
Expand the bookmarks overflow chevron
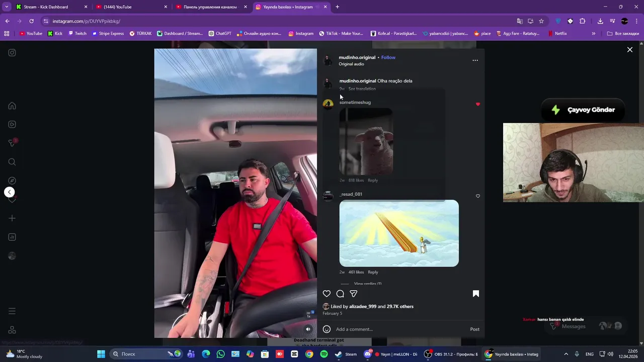click(x=593, y=34)
